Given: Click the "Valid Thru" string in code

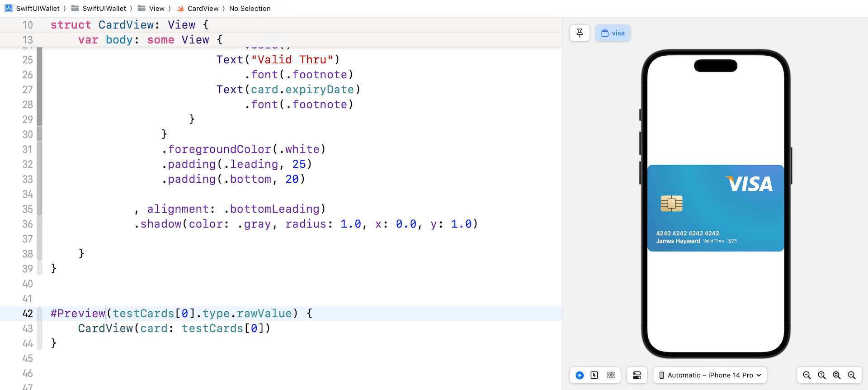Looking at the screenshot, I should tap(292, 59).
